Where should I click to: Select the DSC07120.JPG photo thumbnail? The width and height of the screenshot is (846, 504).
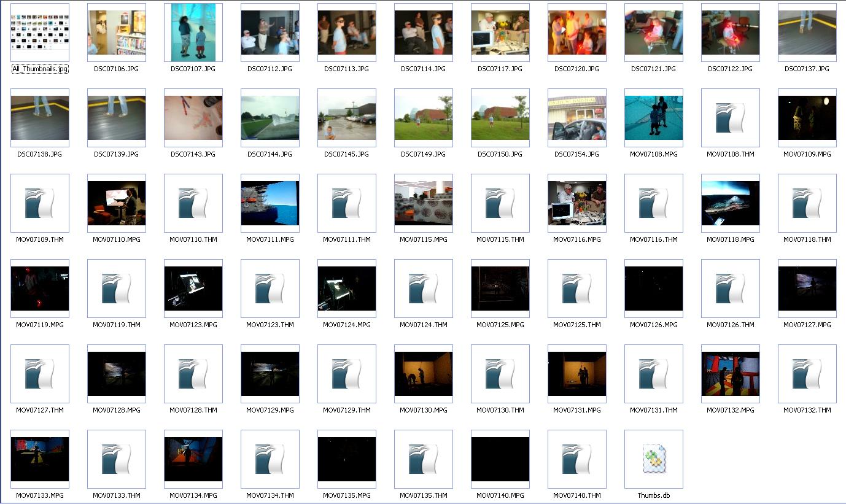coord(577,33)
